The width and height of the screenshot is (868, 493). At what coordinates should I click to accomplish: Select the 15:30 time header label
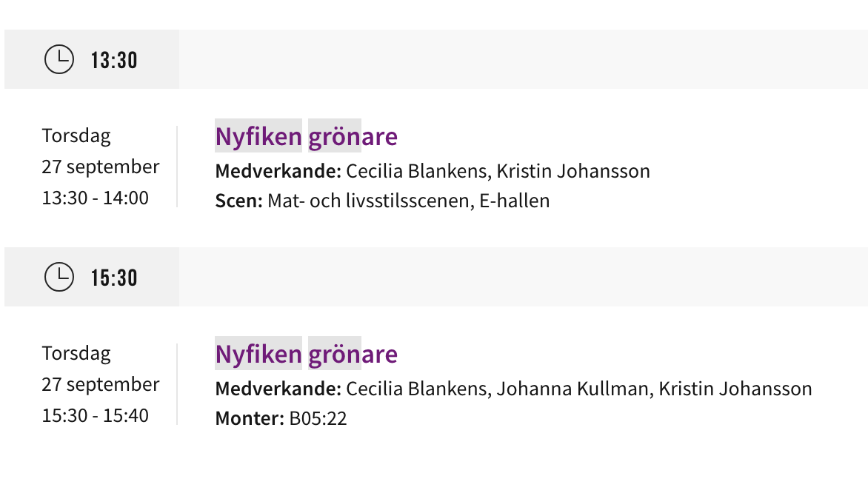point(114,278)
